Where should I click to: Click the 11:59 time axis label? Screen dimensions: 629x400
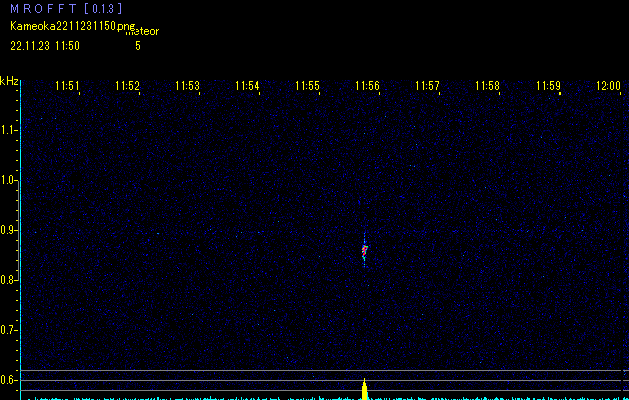coord(548,86)
